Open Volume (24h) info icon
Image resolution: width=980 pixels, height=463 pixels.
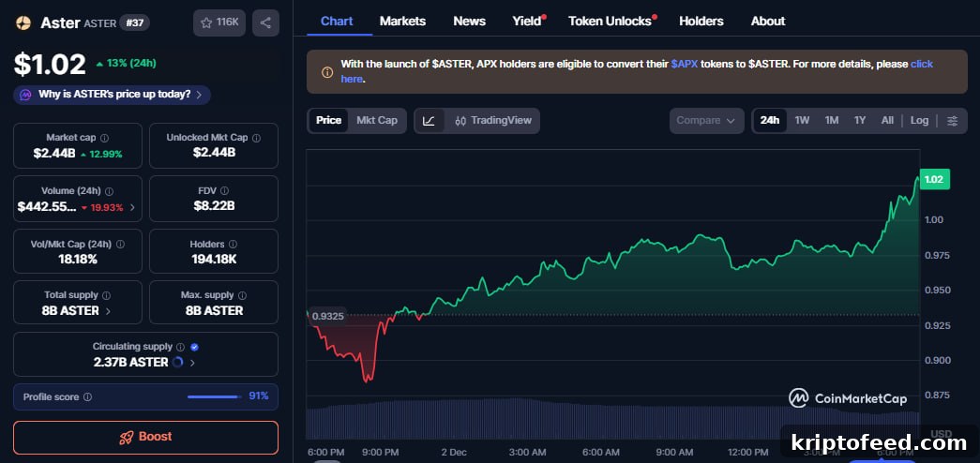coord(110,191)
